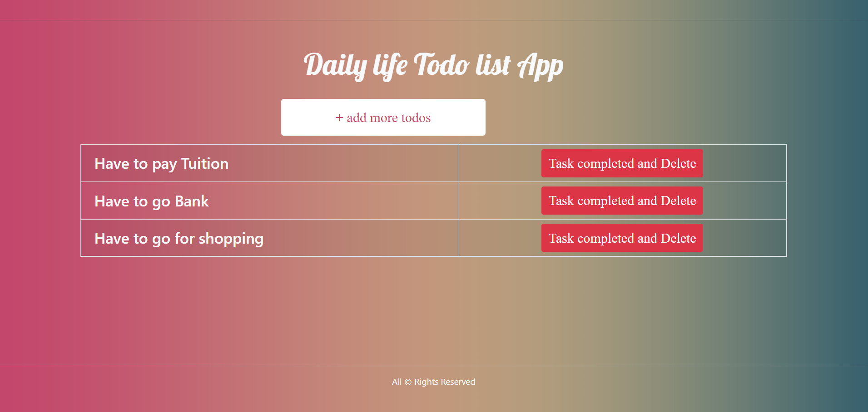Image resolution: width=868 pixels, height=412 pixels.
Task: Click the All Rights Reserved footer text
Action: (x=433, y=382)
